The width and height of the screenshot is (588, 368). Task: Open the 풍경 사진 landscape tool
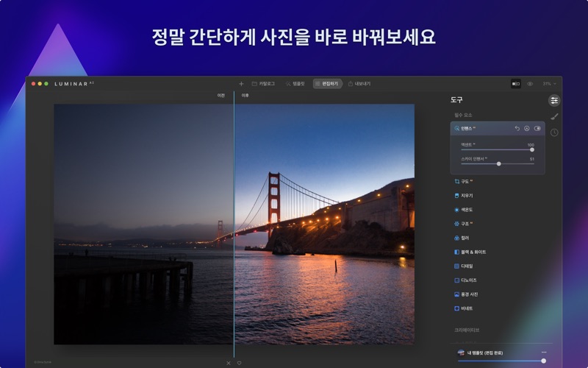[466, 294]
